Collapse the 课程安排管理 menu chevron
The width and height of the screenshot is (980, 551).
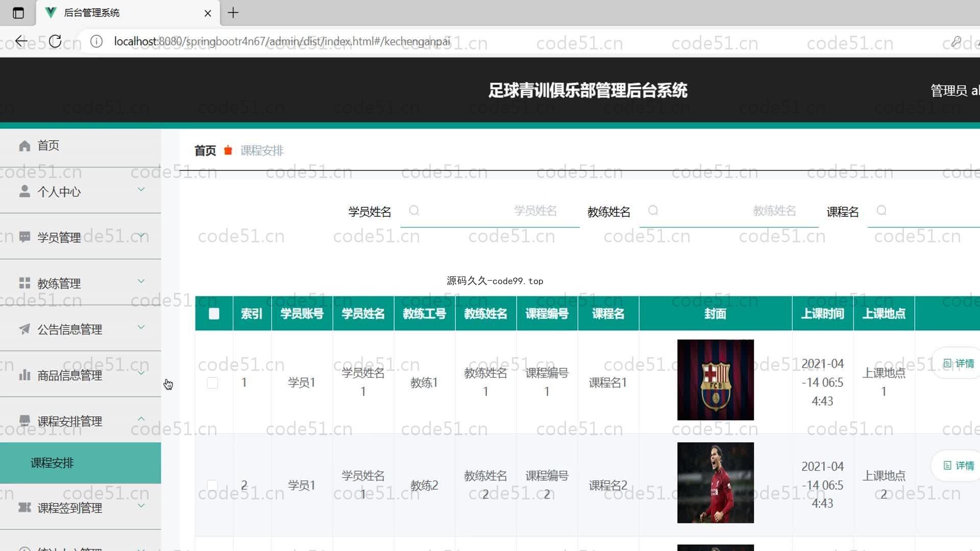click(x=141, y=419)
